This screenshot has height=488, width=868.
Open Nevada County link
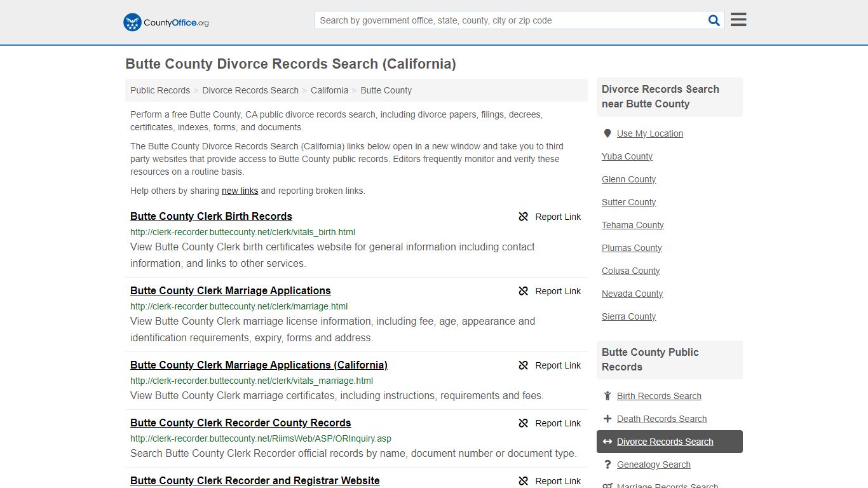click(x=632, y=294)
